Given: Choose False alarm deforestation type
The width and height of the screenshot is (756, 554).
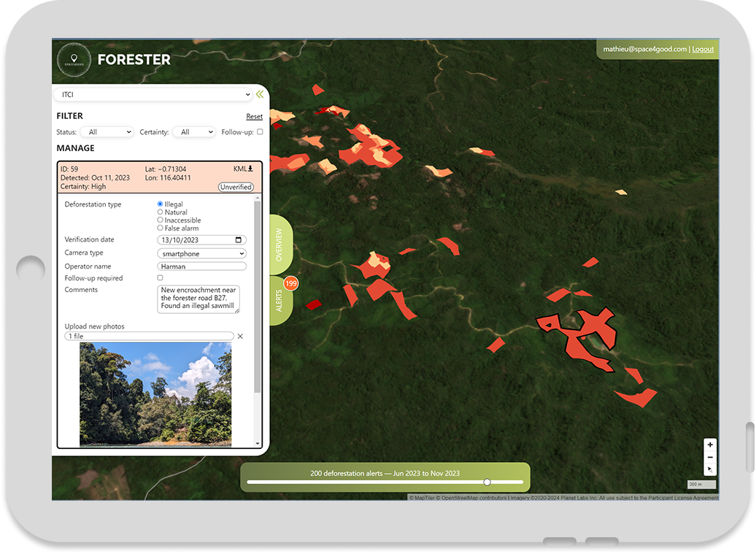Looking at the screenshot, I should click(x=161, y=228).
